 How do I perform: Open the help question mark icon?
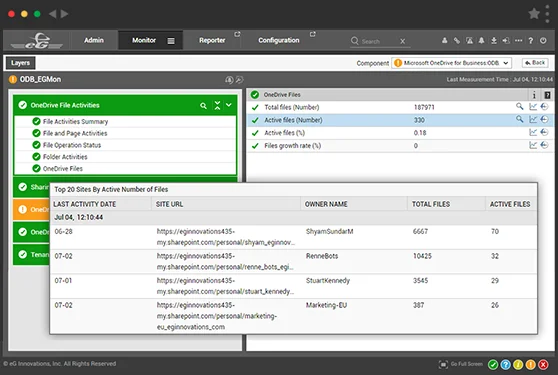point(531,41)
